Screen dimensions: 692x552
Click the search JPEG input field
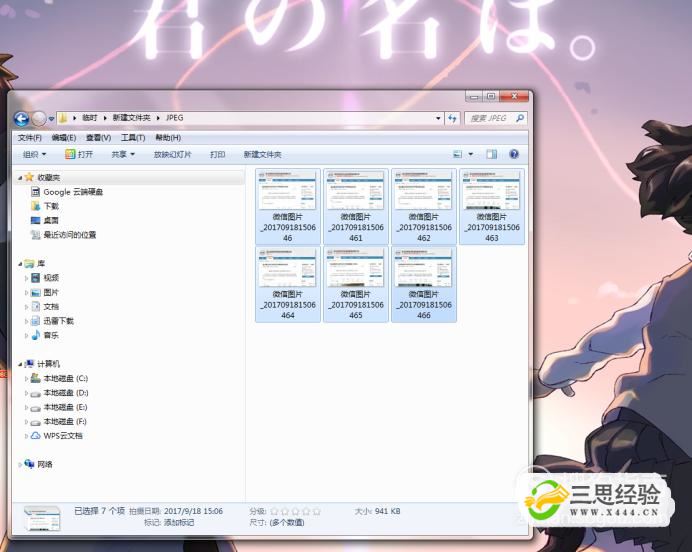489,118
